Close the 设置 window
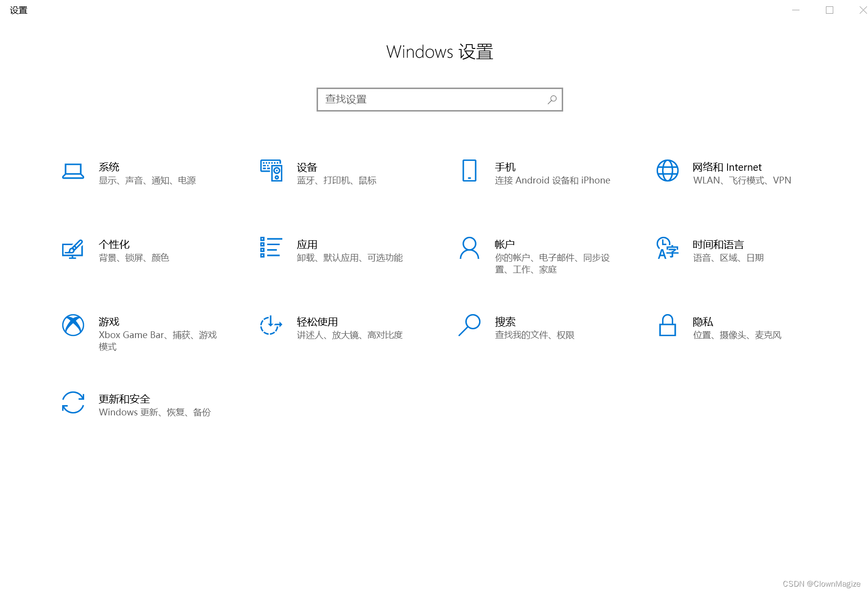The image size is (868, 593). (x=863, y=10)
